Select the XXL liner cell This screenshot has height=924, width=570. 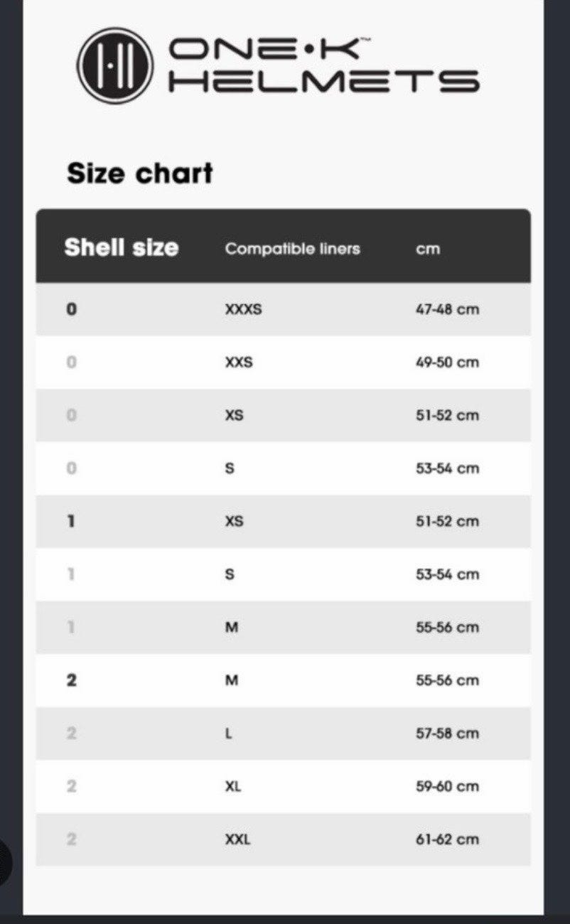point(237,839)
